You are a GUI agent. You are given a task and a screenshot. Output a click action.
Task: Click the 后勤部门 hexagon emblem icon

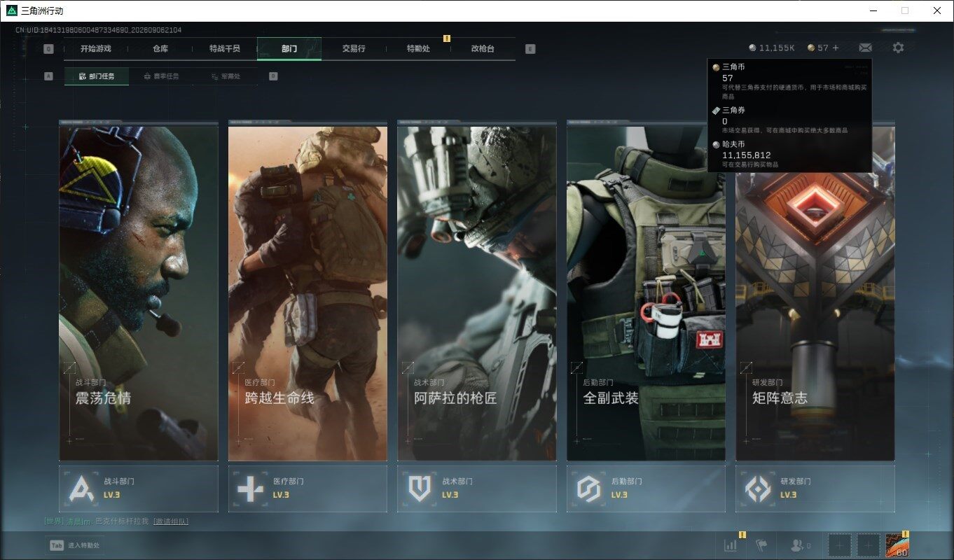coord(588,488)
